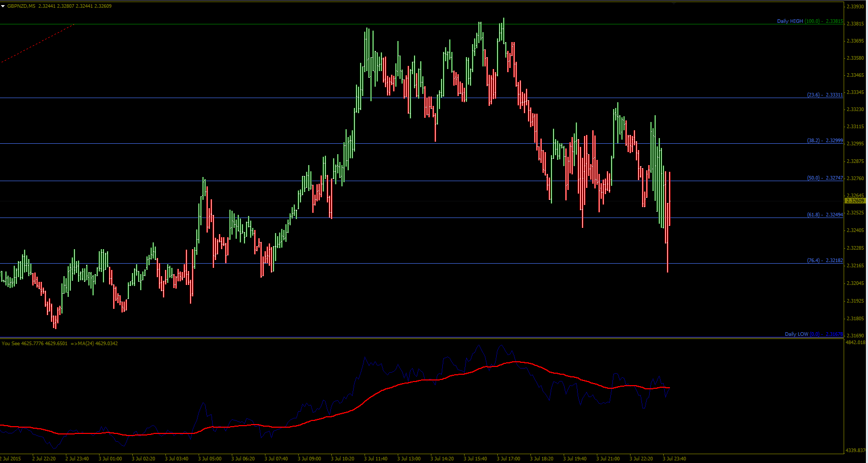Screen dimensions: 868x463
Task: Click the 3 Jul 09:00 time label
Action: click(309, 459)
